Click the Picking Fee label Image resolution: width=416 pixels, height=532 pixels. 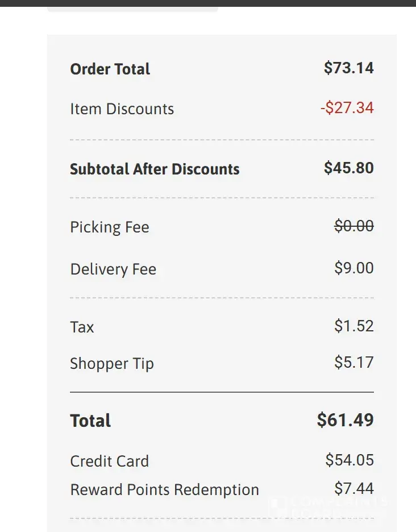pyautogui.click(x=110, y=227)
